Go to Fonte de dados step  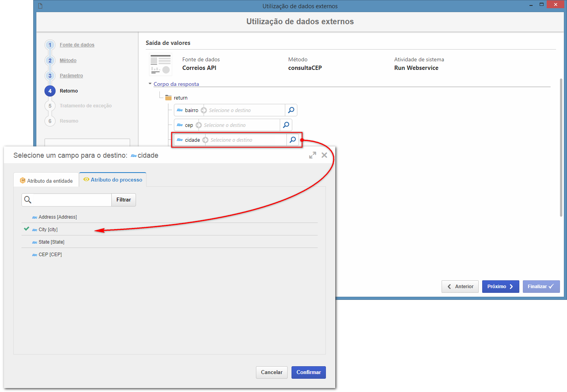pos(77,45)
